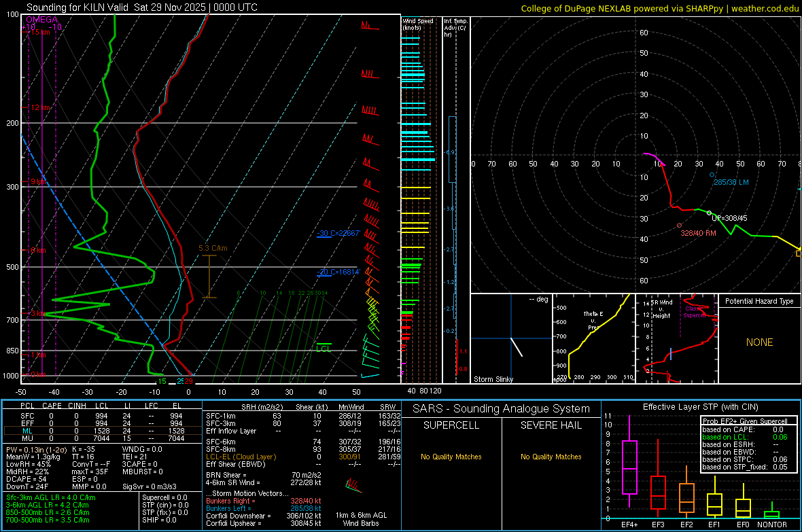Screen dimensions: 802x532
Task: Click the '285/38 LM' hodograph label
Action: tap(731, 182)
